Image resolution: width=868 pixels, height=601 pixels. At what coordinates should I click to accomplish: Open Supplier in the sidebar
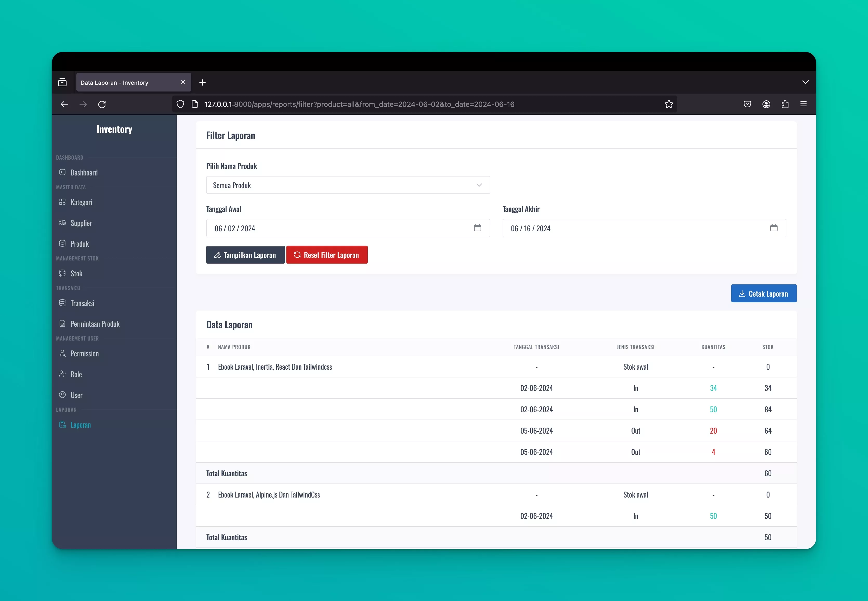pyautogui.click(x=81, y=223)
